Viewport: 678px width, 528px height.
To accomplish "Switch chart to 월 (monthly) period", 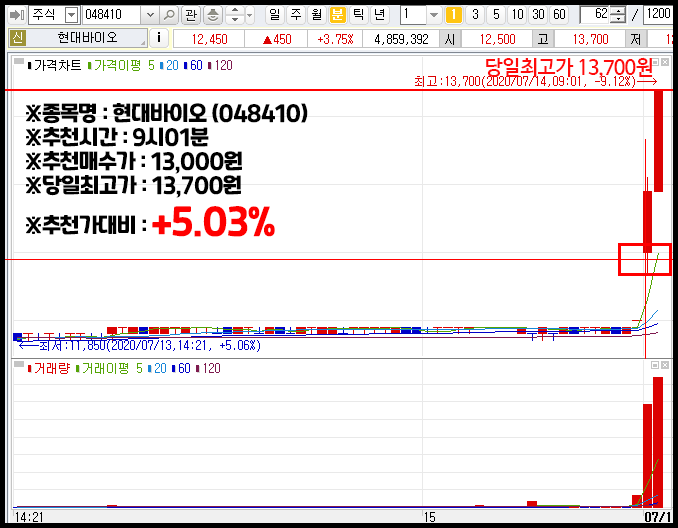I will pyautogui.click(x=317, y=15).
